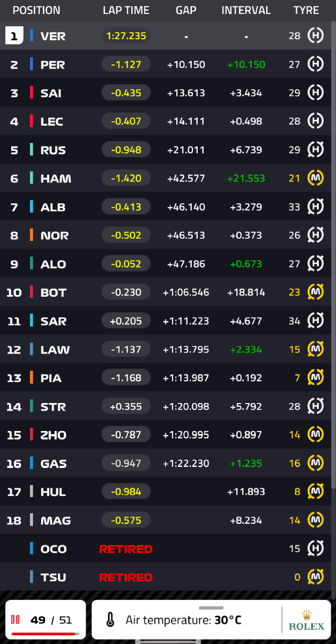The height and width of the screenshot is (644, 336).
Task: Click the hard tyre icon for OCO
Action: coord(315,548)
